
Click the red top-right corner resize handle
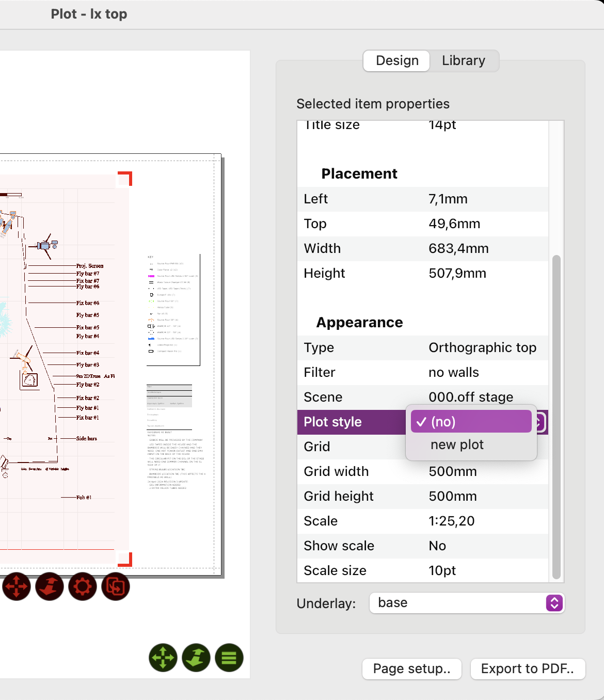[x=126, y=178]
